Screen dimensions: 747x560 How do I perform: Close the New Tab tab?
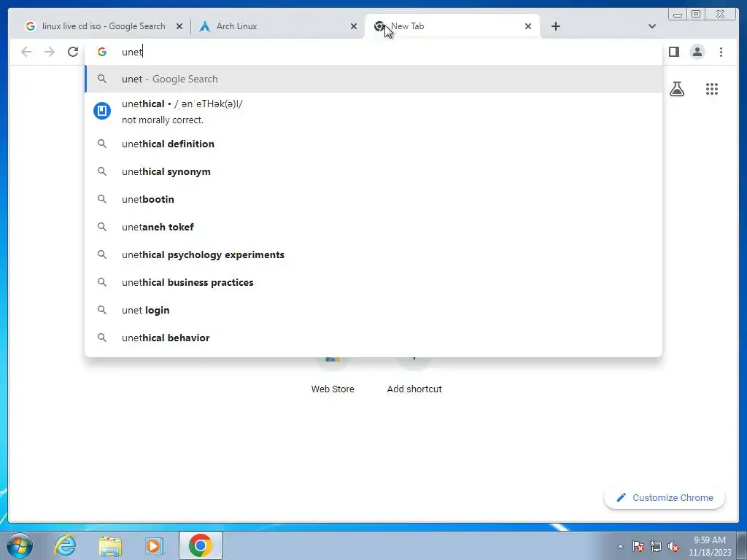528,27
